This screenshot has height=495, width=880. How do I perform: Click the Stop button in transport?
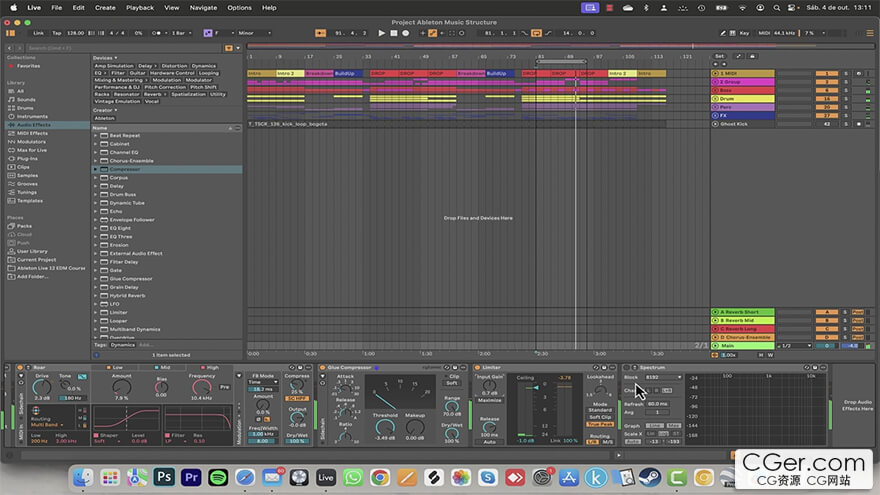pos(393,33)
